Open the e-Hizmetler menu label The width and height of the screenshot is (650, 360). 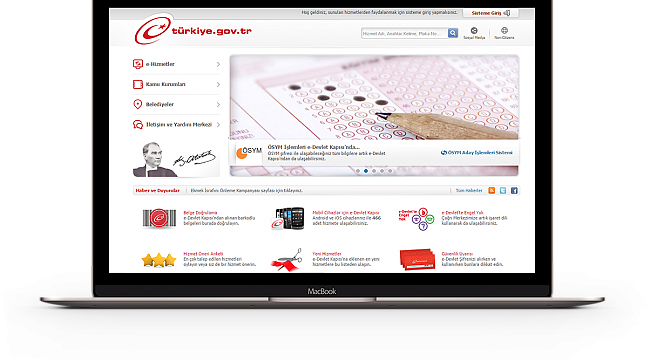pos(160,64)
